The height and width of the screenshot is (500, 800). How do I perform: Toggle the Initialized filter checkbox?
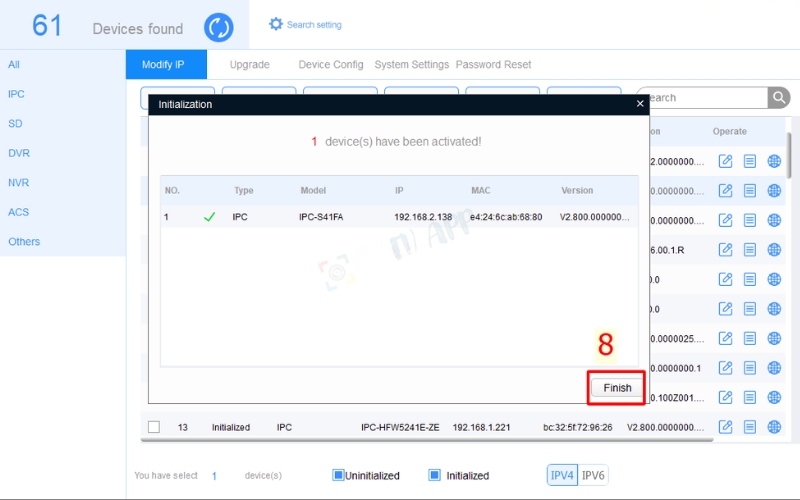[x=434, y=475]
